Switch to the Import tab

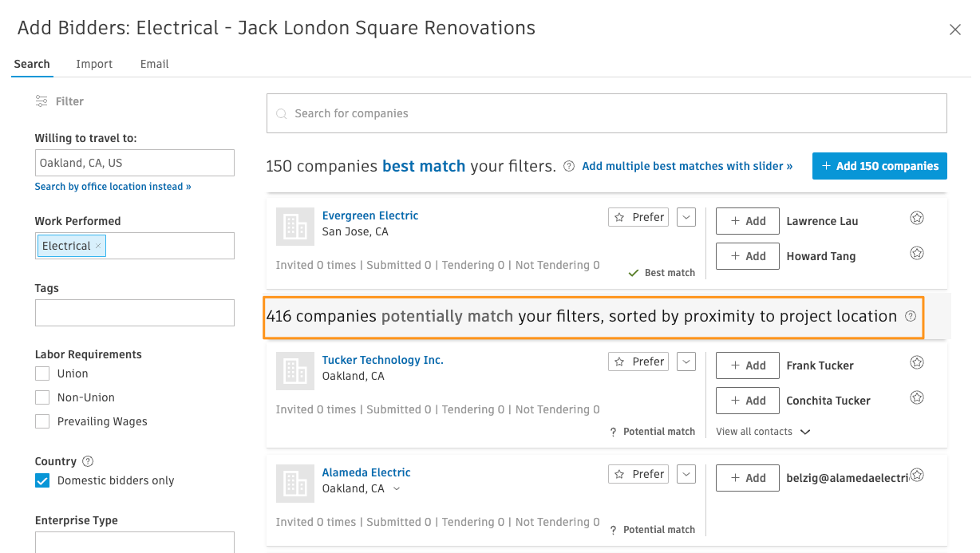click(94, 64)
